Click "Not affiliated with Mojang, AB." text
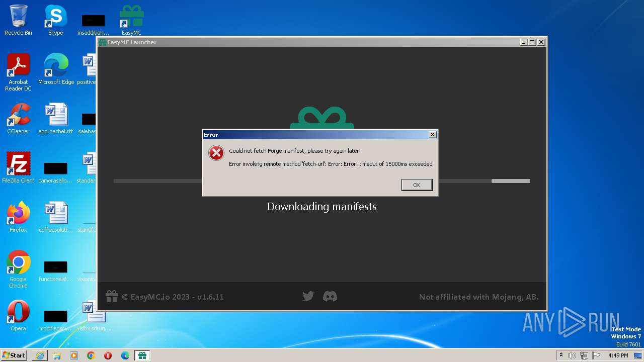644x362 pixels. tap(479, 297)
